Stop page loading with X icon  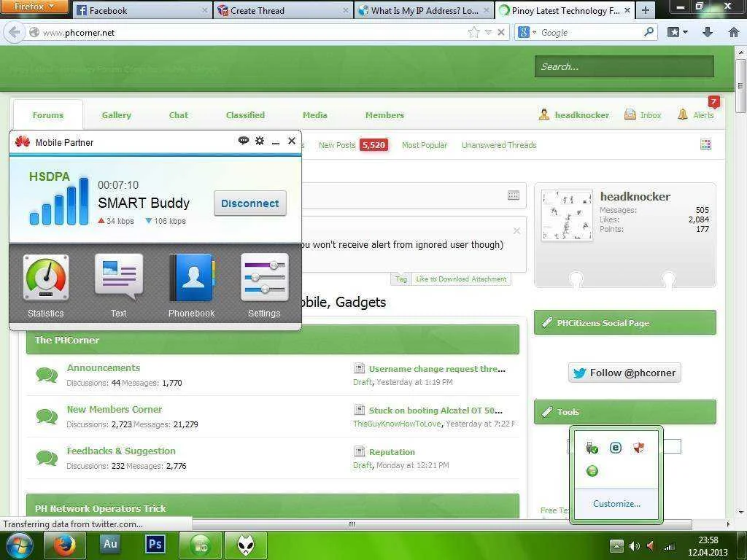point(500,32)
